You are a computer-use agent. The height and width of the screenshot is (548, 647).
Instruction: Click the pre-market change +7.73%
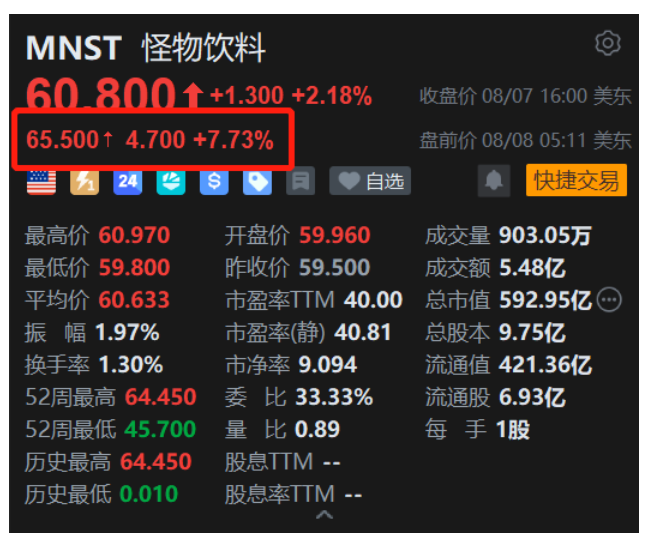[234, 139]
